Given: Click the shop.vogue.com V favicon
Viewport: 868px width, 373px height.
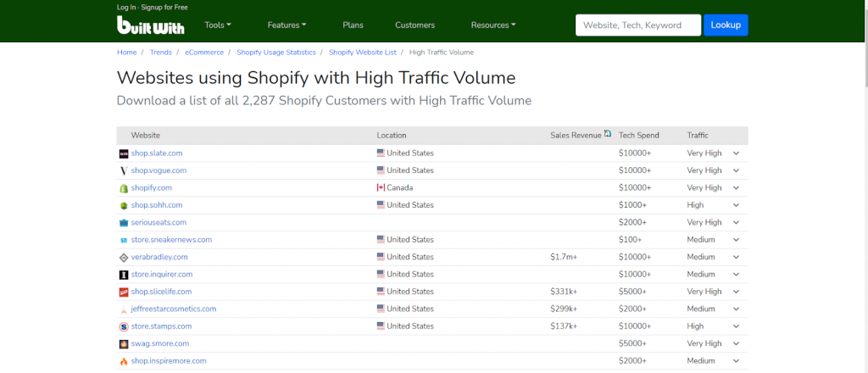Looking at the screenshot, I should (124, 170).
